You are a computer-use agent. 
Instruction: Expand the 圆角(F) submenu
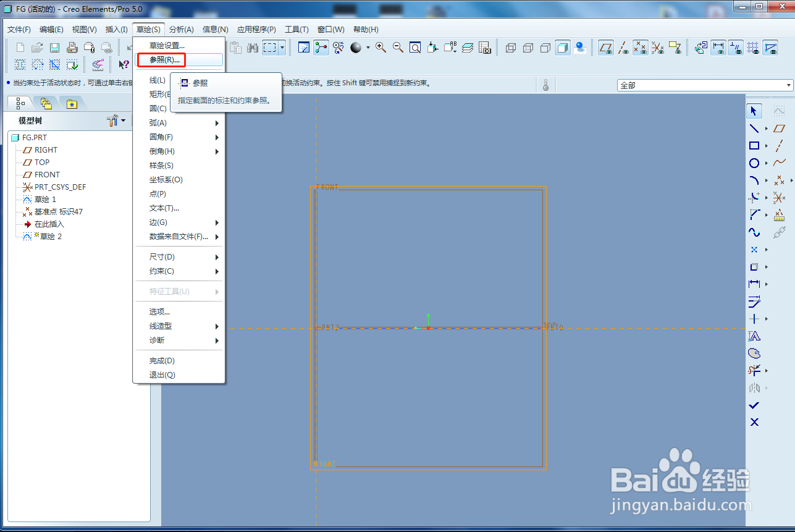point(179,137)
